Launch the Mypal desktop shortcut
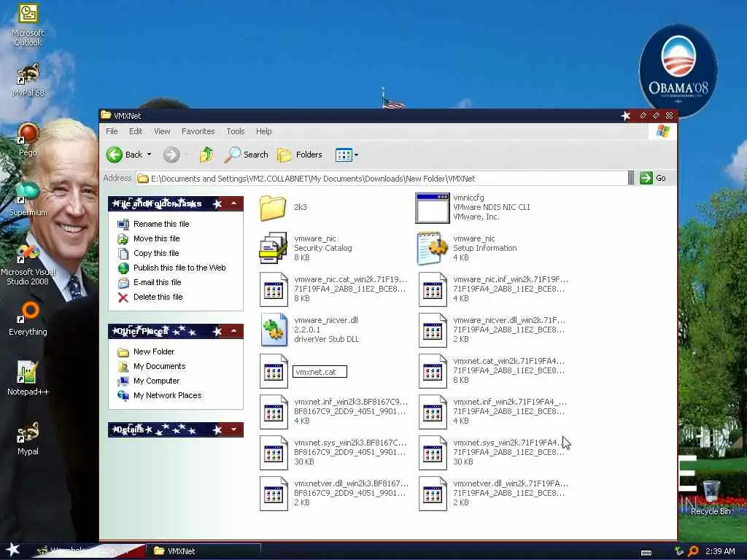Screen dimensions: 747x560 click(x=28, y=438)
